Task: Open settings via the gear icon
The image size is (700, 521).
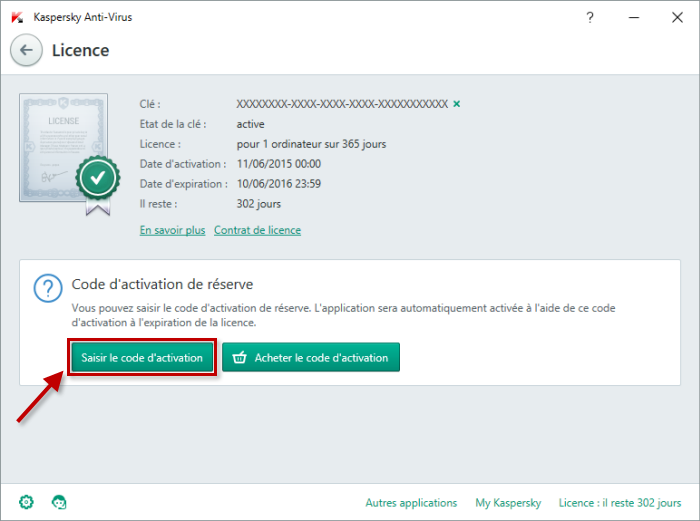Action: [26, 502]
